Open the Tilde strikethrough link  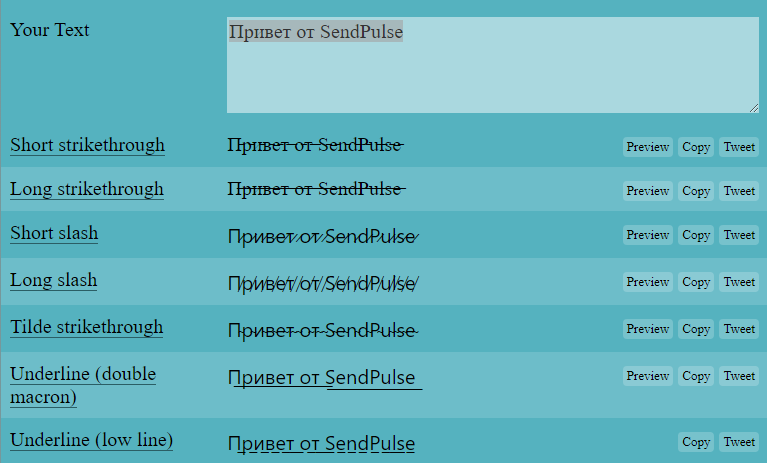(87, 327)
